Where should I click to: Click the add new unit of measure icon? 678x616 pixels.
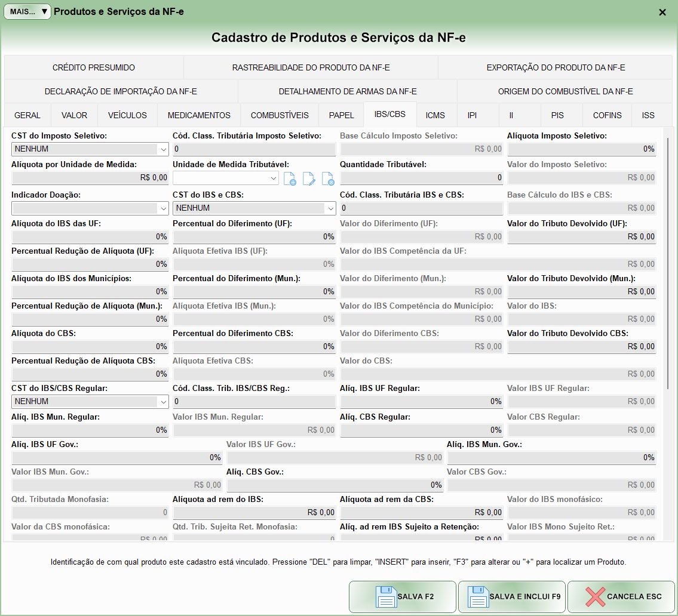(290, 178)
